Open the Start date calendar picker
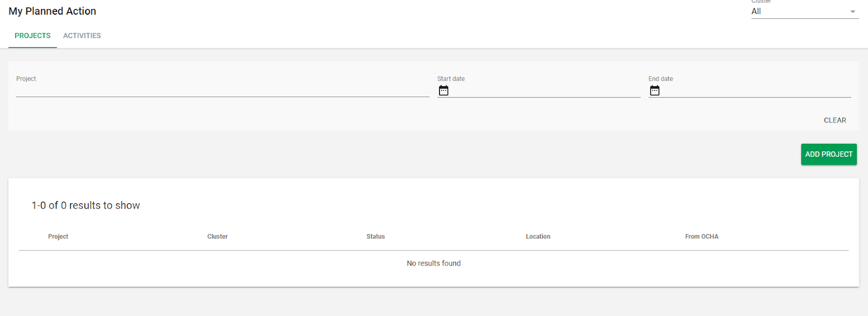Screen dimensions: 868x316 coord(443,90)
